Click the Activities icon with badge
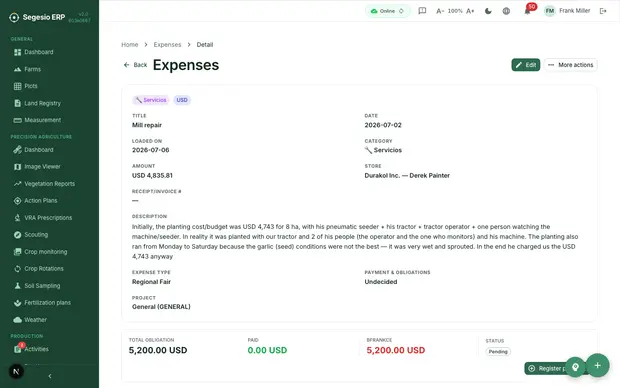This screenshot has width=620, height=388. point(18,348)
